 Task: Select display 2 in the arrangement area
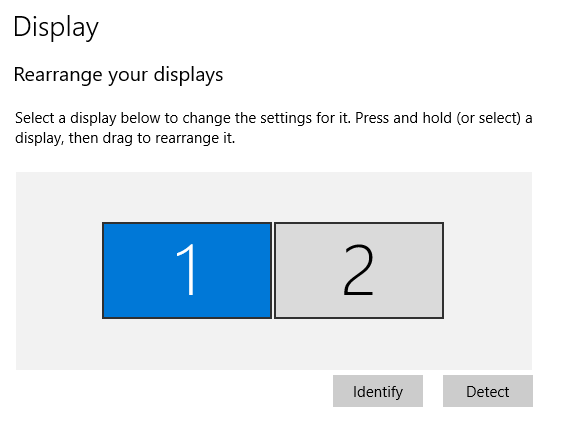tap(359, 270)
